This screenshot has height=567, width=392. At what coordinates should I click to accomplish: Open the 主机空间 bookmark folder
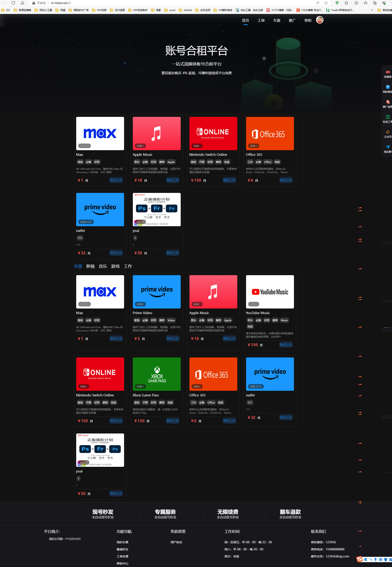pos(203,10)
